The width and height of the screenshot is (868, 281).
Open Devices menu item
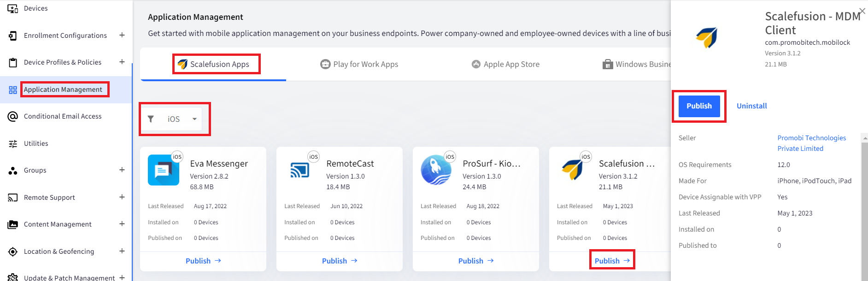[35, 8]
